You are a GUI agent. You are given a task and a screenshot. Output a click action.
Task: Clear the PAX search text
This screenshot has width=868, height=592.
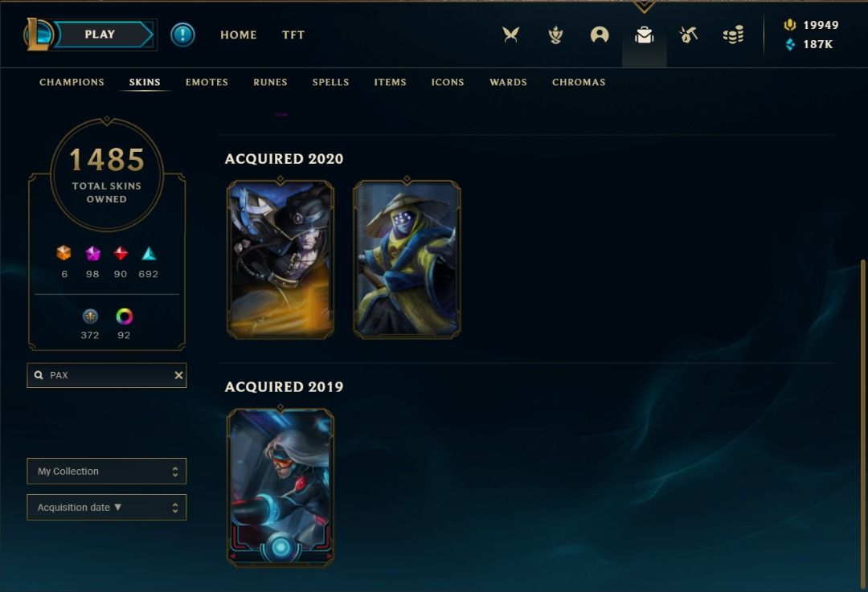pyautogui.click(x=178, y=375)
